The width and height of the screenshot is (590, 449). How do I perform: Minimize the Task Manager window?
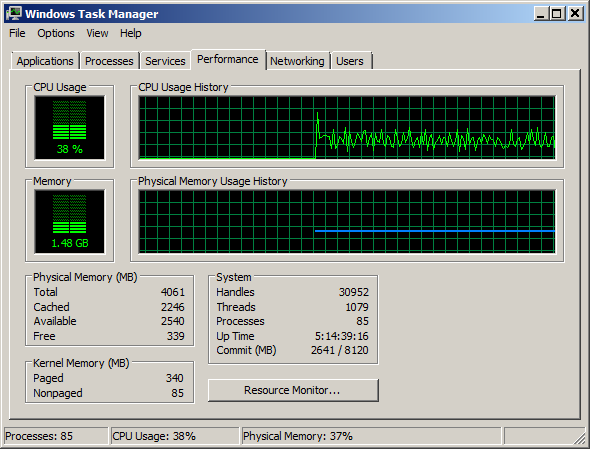click(x=541, y=14)
